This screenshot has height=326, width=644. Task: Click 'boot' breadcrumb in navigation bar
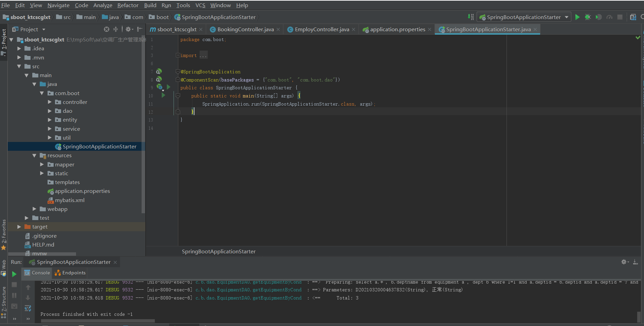(x=162, y=17)
